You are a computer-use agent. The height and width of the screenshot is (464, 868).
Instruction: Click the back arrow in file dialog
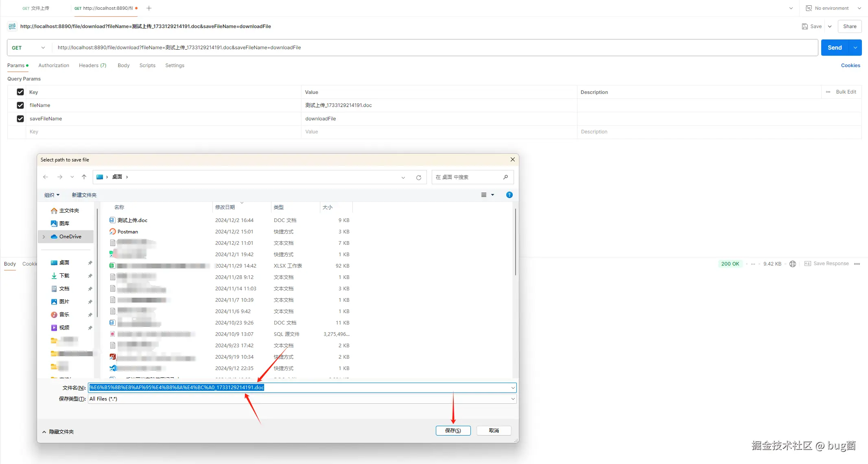tap(46, 177)
